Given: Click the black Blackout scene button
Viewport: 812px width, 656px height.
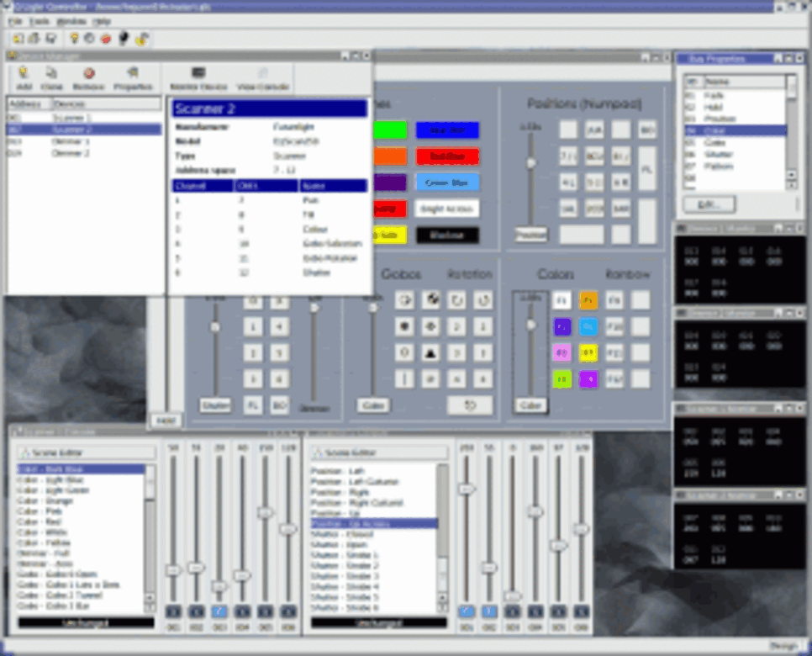Looking at the screenshot, I should click(x=447, y=235).
